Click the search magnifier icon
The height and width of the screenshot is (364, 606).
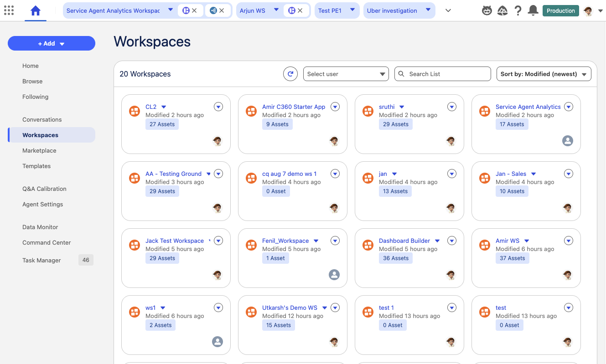(x=401, y=74)
